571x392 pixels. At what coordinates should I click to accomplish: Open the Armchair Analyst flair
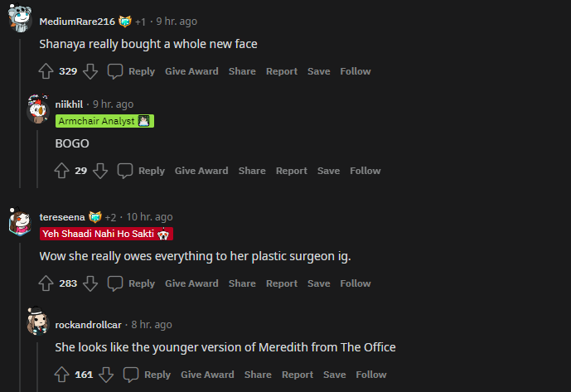pos(104,121)
